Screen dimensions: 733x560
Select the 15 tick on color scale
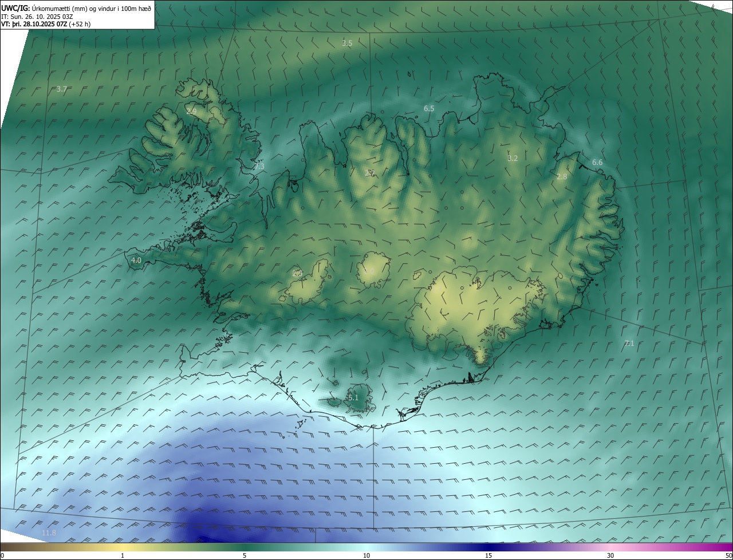tap(488, 555)
